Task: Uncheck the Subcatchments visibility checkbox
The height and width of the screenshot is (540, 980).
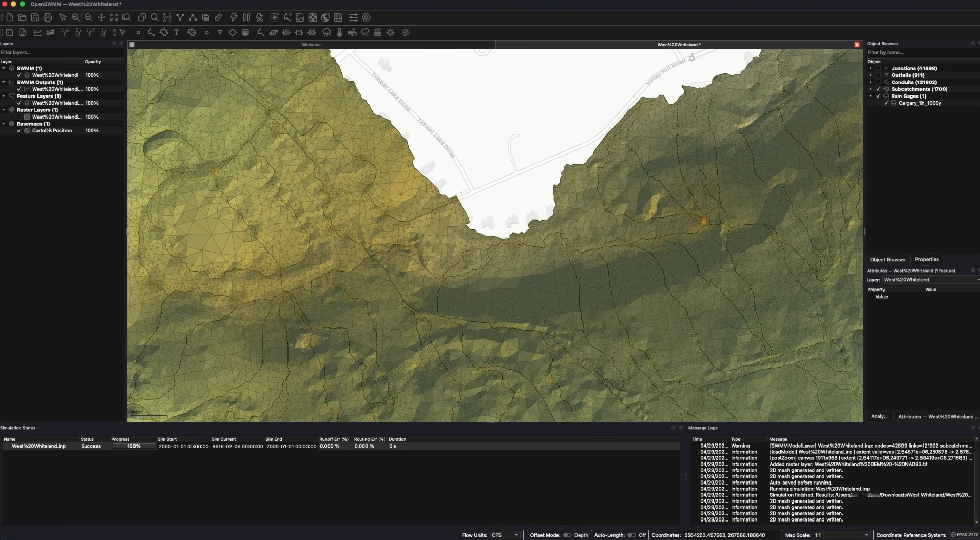Action: (x=878, y=89)
